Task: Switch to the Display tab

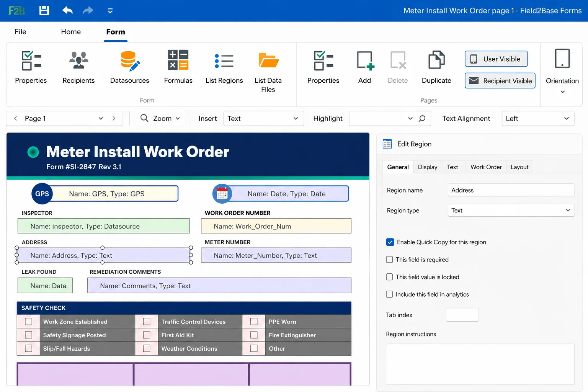Action: pyautogui.click(x=428, y=167)
